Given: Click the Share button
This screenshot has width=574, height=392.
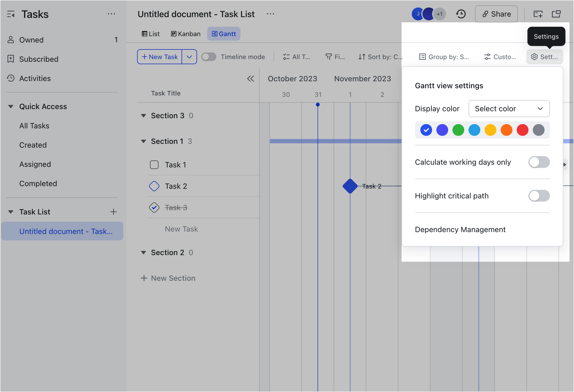Looking at the screenshot, I should click(496, 14).
